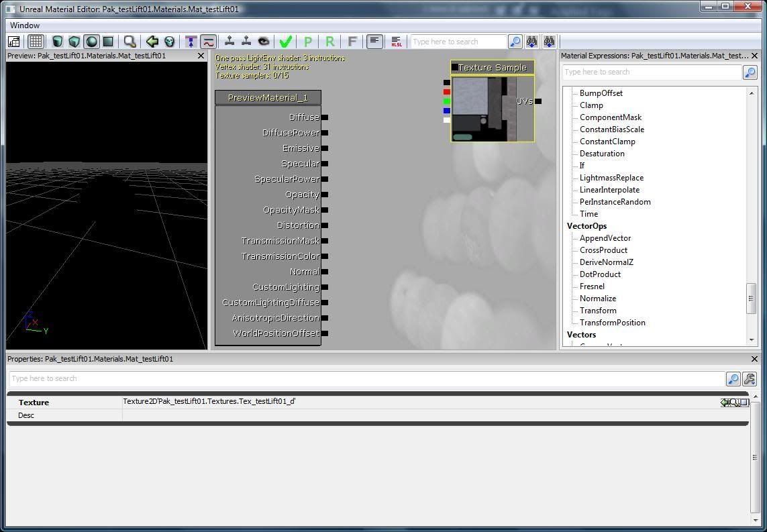The width and height of the screenshot is (767, 532).
Task: Click the magnifier in the Texture property row
Action: pos(734,403)
